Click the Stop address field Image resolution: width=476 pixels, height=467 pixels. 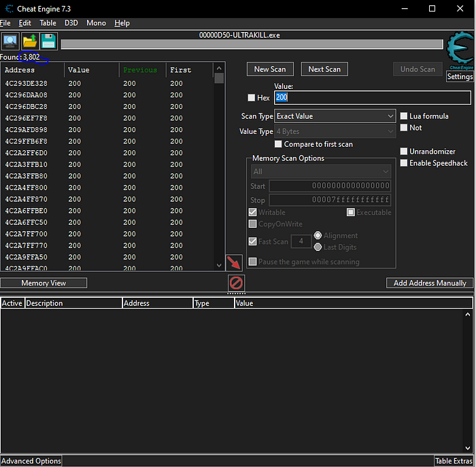point(330,200)
